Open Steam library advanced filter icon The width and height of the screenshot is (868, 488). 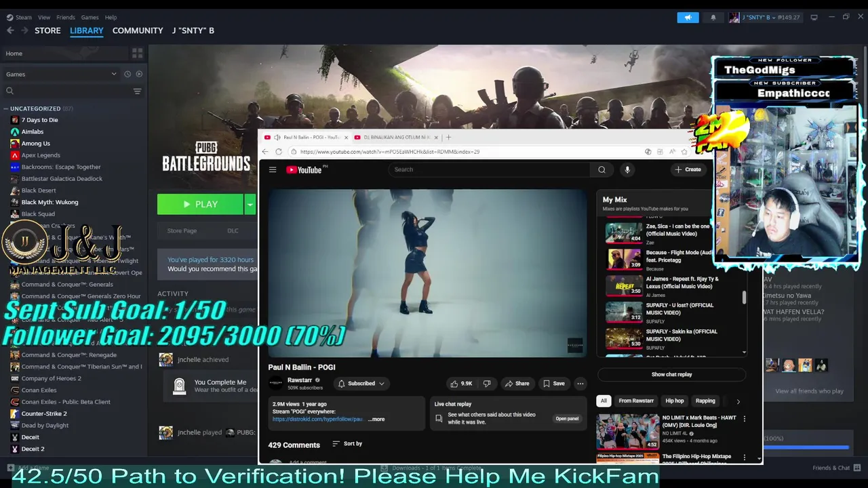click(137, 91)
